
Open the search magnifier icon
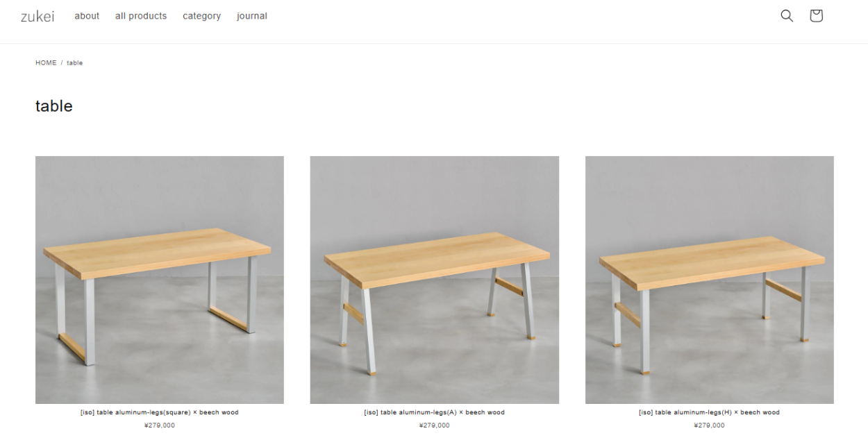coord(787,15)
